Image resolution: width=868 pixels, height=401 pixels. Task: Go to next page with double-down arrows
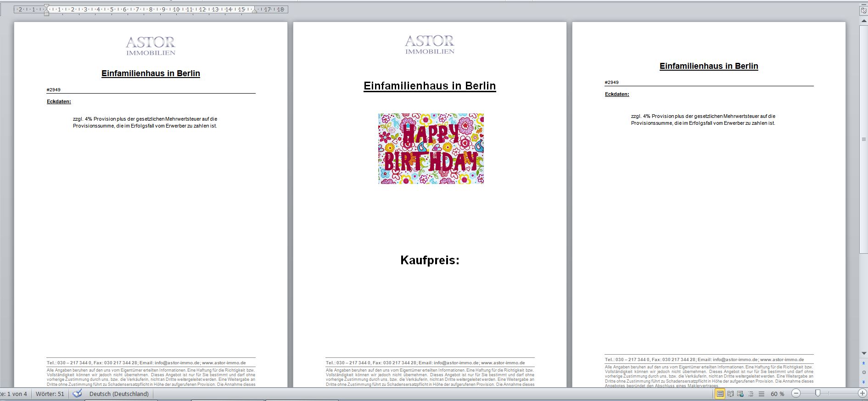click(864, 382)
